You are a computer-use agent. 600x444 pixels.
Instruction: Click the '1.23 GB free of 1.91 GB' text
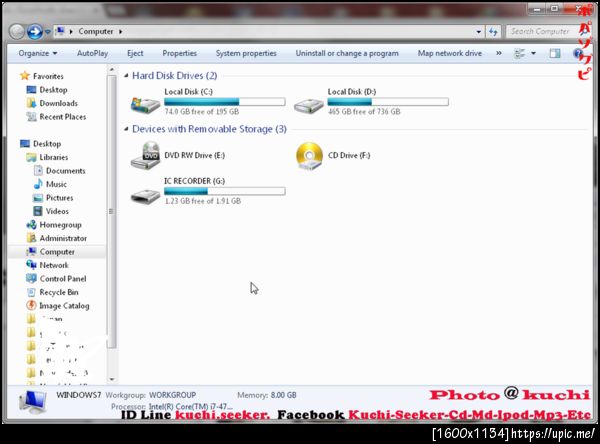coord(203,201)
